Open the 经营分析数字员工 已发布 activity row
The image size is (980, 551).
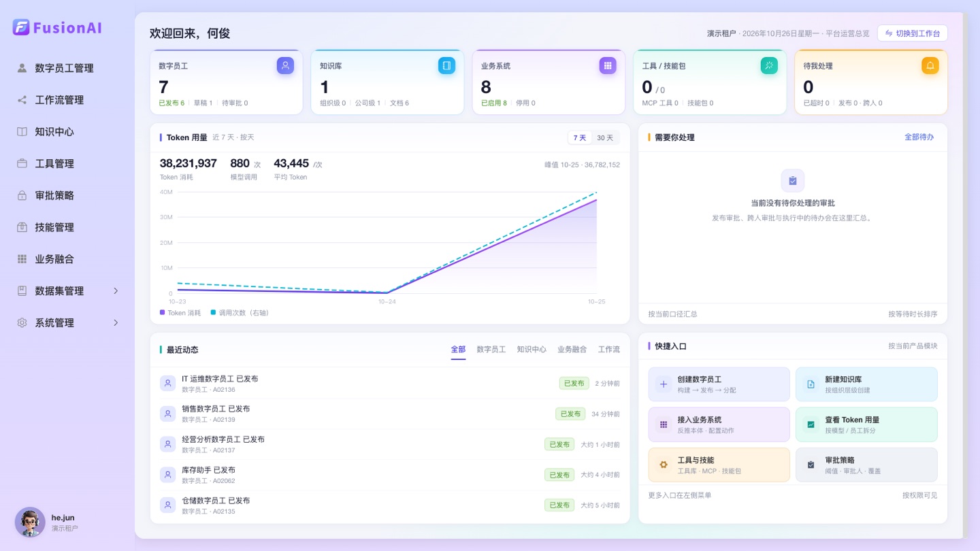tap(390, 444)
